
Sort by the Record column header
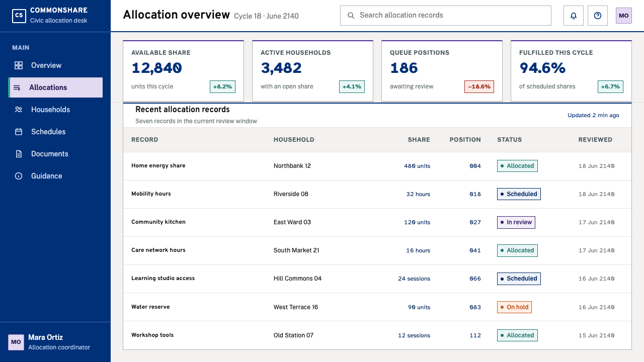pos(145,140)
